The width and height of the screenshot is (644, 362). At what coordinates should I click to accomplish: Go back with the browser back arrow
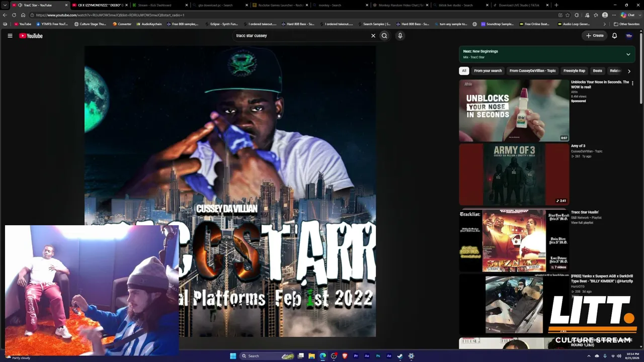pyautogui.click(x=6, y=15)
